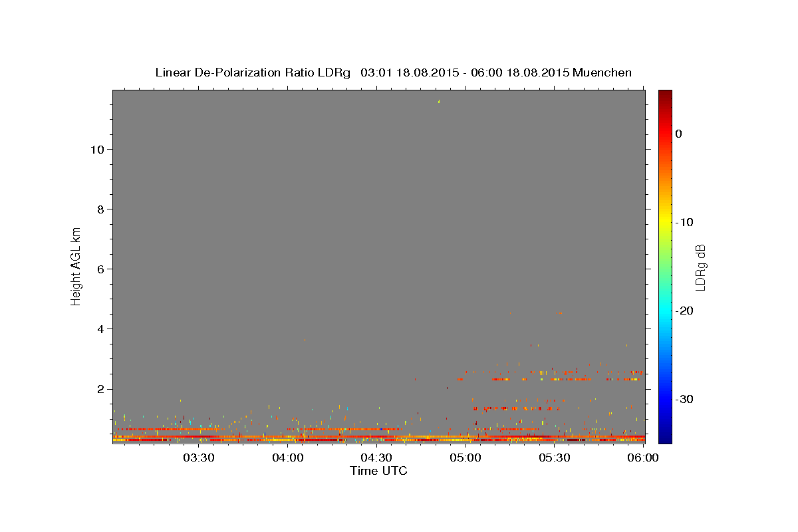Viewport: 798px width, 532px height.
Task: Click the 'LDRg dB' colorbar label
Action: 700,267
